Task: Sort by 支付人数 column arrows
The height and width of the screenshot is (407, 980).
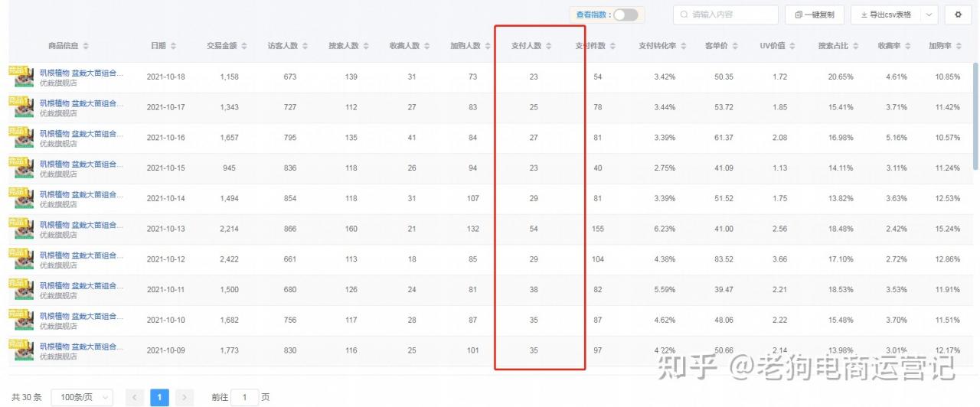Action: [x=548, y=46]
